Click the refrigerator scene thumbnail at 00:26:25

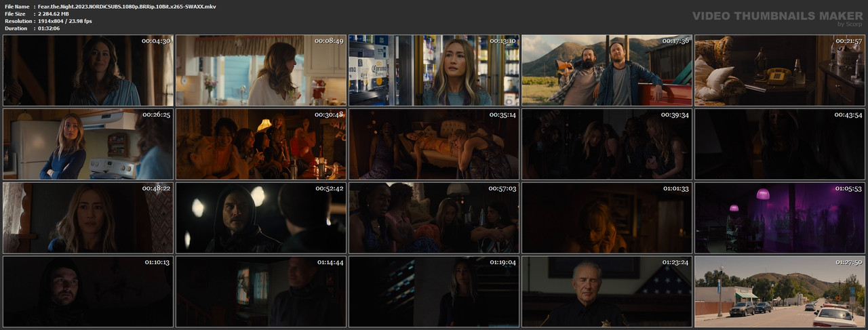pyautogui.click(x=87, y=144)
